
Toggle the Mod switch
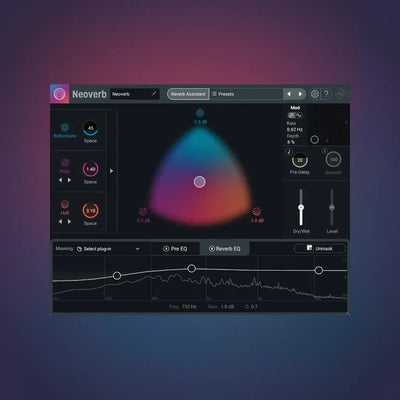295,115
